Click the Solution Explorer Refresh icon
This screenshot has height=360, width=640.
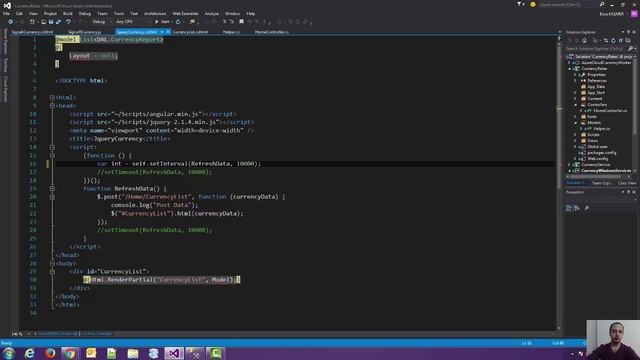tap(613, 40)
